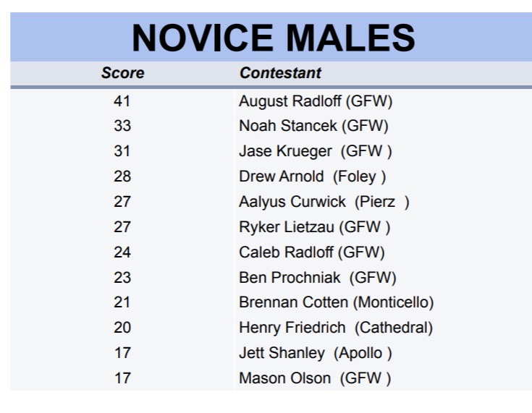Click Caleb Radloff (GFW) contestant
532x413 pixels.
[x=311, y=252]
